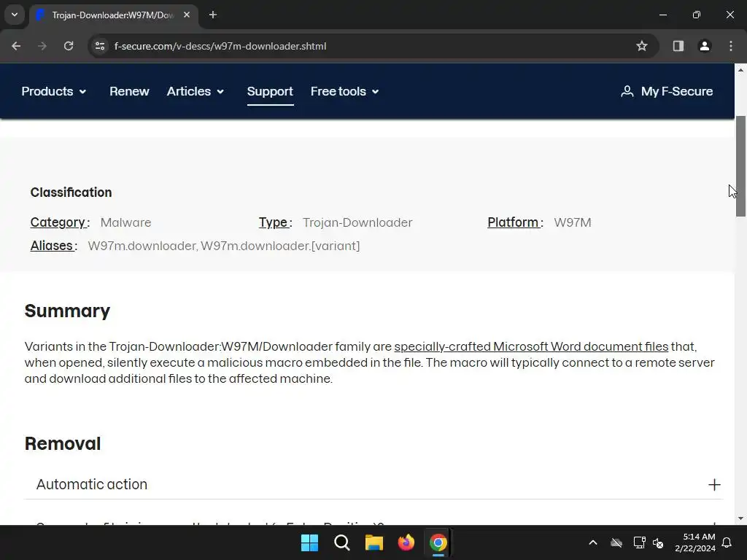Expand the Free tools menu
Viewport: 747px width, 560px height.
[345, 91]
